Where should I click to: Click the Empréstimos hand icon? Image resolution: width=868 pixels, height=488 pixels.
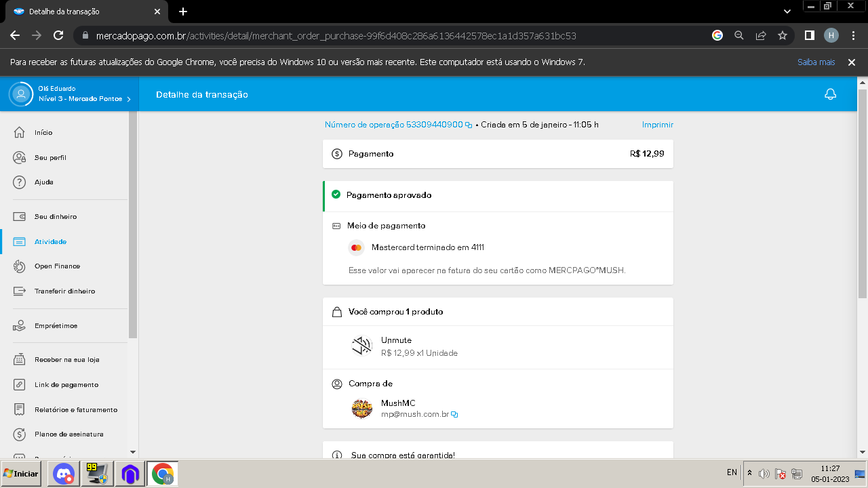[20, 325]
